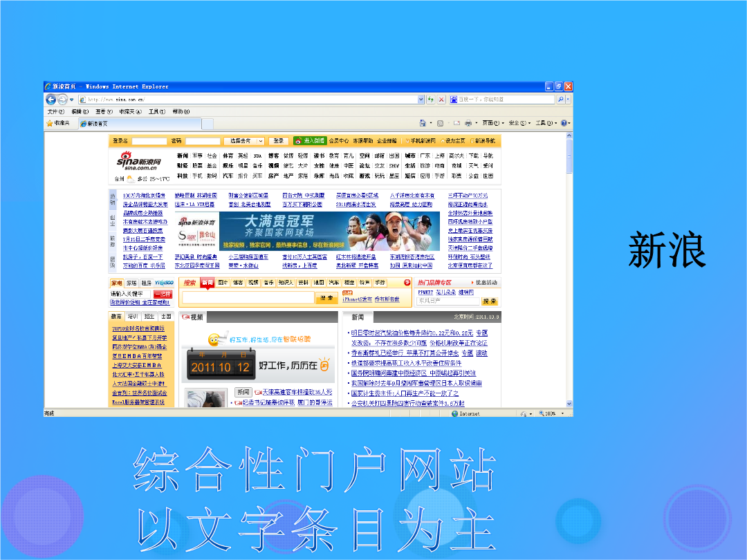Click the vertical scrollbar down arrow
The image size is (747, 560).
(569, 404)
